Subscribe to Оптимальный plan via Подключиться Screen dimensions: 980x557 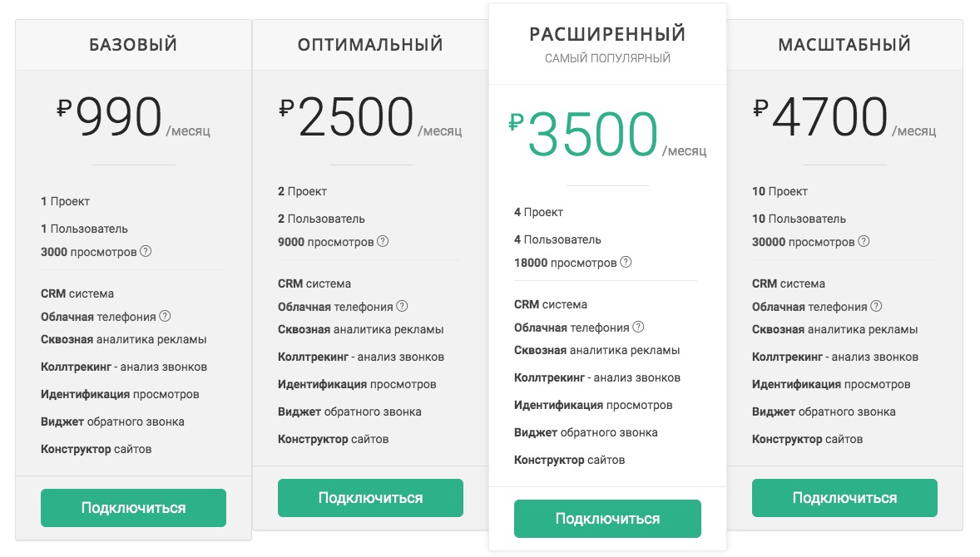371,498
